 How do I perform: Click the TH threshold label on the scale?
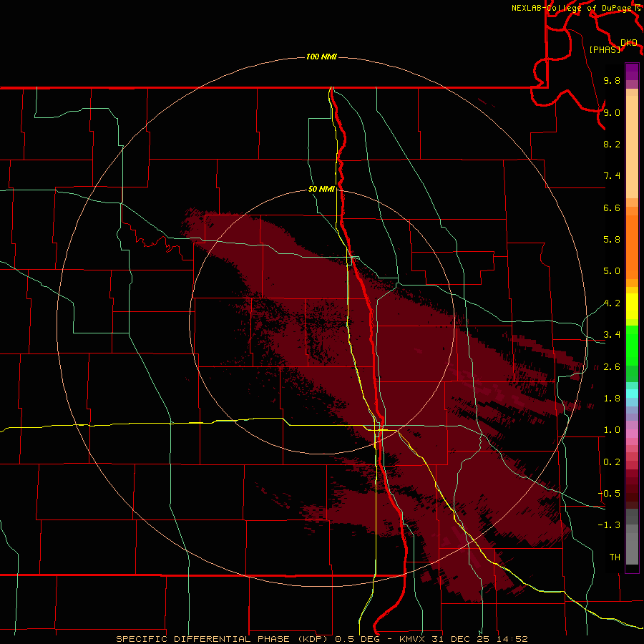click(615, 557)
